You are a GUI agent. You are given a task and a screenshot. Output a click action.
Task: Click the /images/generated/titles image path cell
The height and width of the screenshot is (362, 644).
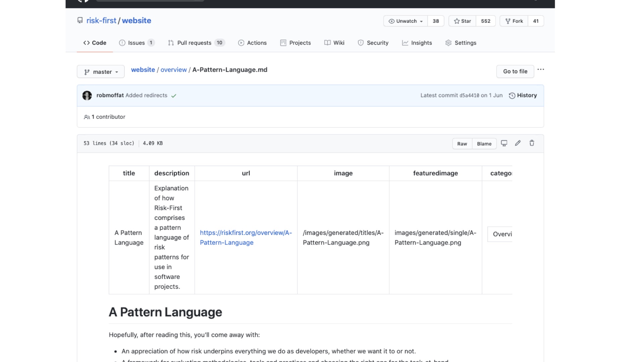[343, 237]
